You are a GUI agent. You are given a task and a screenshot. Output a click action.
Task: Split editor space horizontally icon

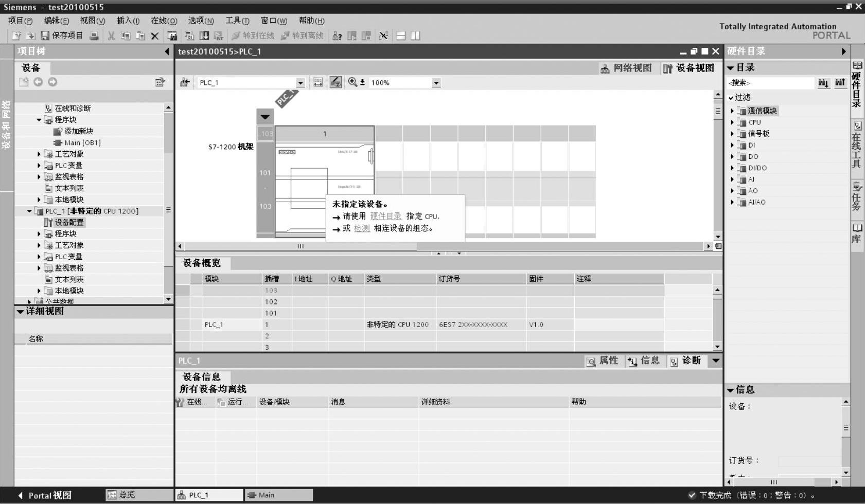401,35
